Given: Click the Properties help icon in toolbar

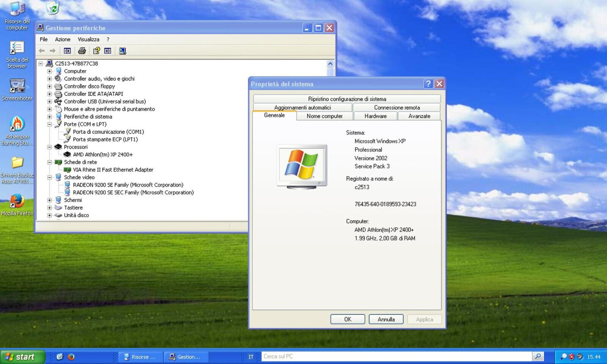Looking at the screenshot, I should (97, 51).
